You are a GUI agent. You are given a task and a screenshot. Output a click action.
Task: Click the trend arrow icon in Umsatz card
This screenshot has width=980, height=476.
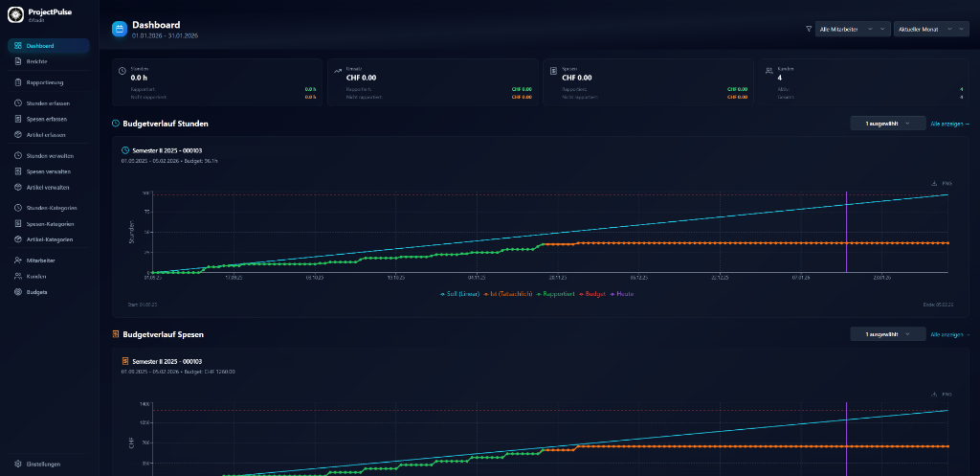click(338, 71)
